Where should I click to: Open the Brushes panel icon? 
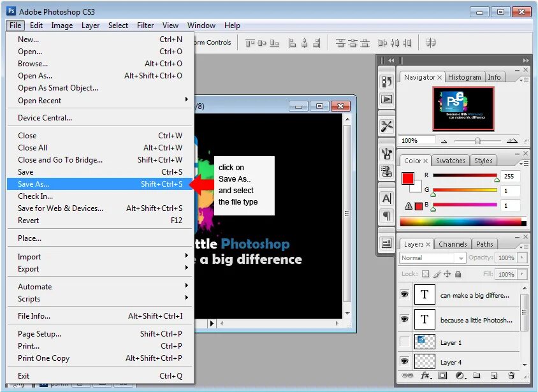pyautogui.click(x=387, y=154)
